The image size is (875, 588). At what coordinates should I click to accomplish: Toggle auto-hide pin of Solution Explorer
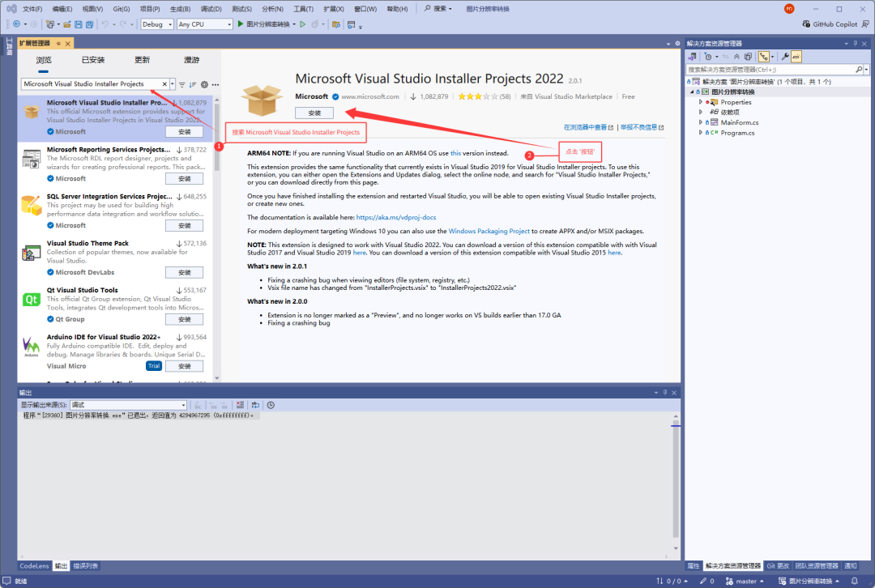tap(855, 43)
